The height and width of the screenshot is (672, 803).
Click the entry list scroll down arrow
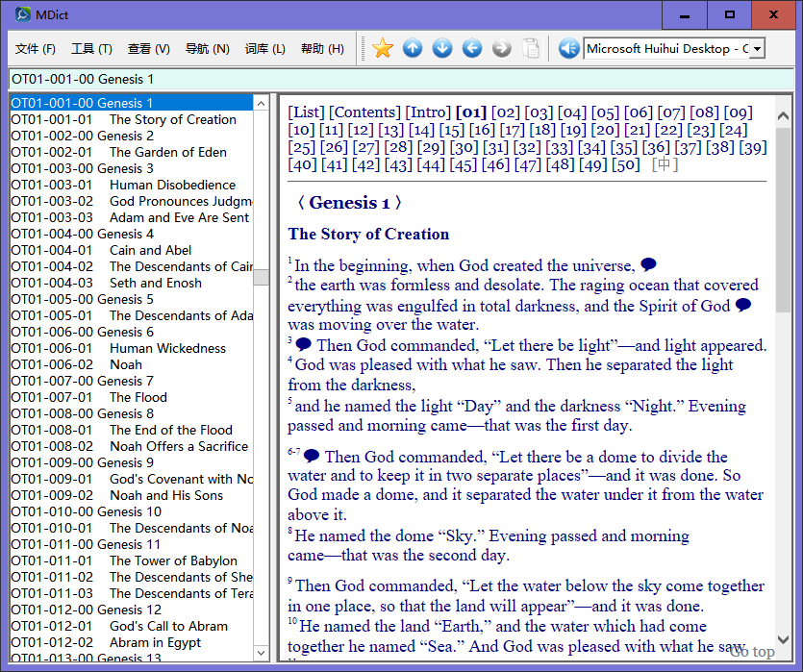[x=262, y=653]
